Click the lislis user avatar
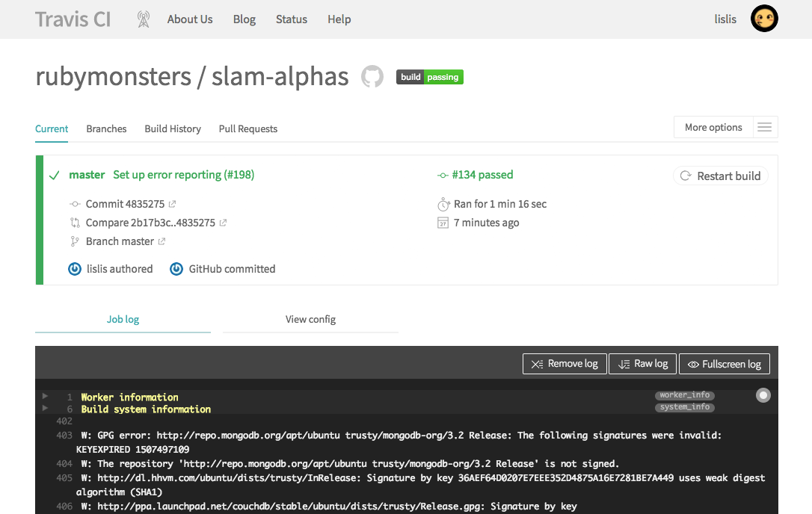Image resolution: width=812 pixels, height=514 pixels. pos(764,19)
